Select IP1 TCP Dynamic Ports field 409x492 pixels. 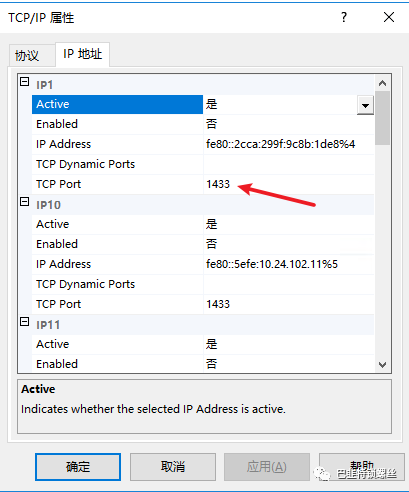pyautogui.click(x=288, y=164)
